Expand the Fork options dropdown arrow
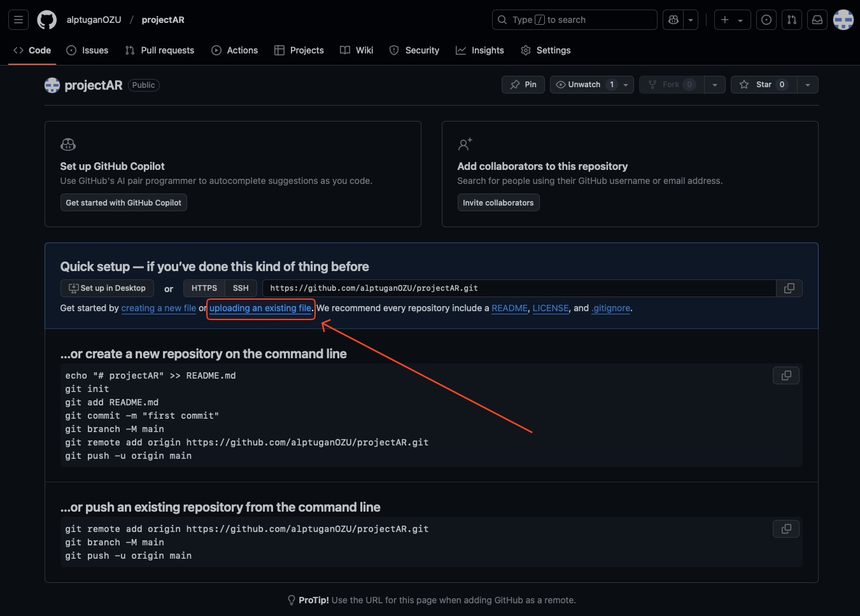The height and width of the screenshot is (616, 860). [x=715, y=85]
